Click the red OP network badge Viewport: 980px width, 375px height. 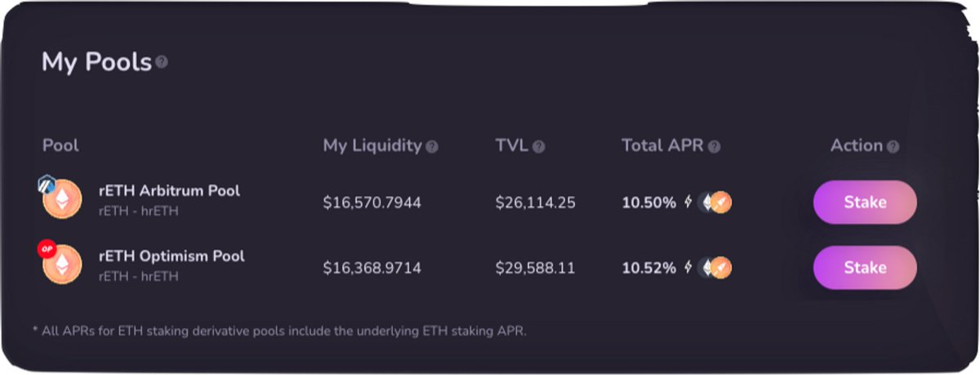[x=46, y=249]
